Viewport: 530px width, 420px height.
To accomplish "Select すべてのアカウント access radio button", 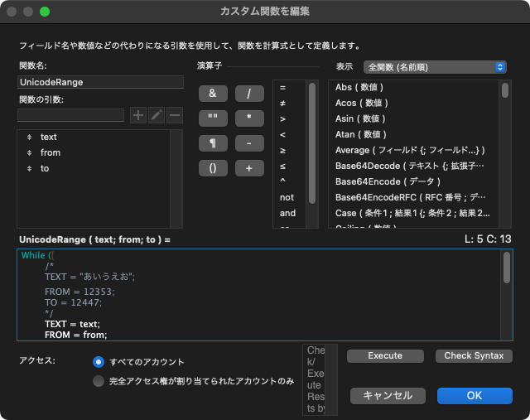I will (x=99, y=362).
